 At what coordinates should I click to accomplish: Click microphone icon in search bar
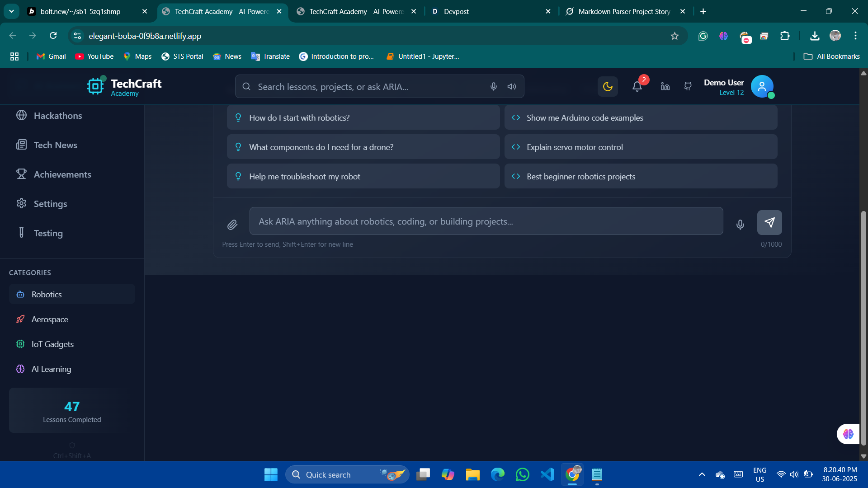(x=493, y=86)
